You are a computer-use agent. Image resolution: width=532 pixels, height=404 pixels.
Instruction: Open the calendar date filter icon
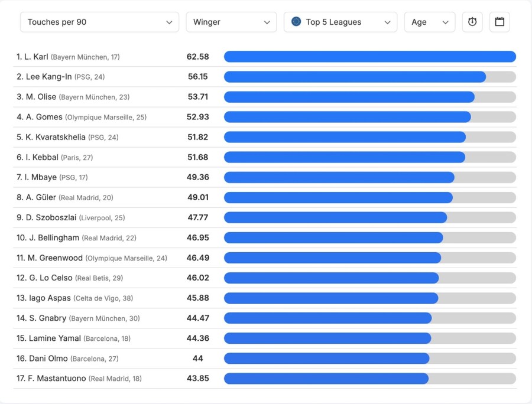click(499, 22)
